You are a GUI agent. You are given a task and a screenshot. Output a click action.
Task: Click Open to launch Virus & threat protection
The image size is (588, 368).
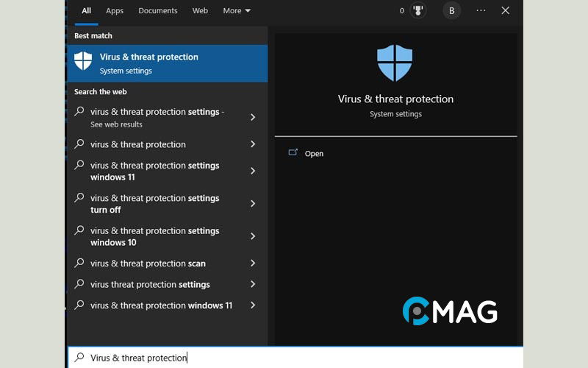[x=314, y=153]
